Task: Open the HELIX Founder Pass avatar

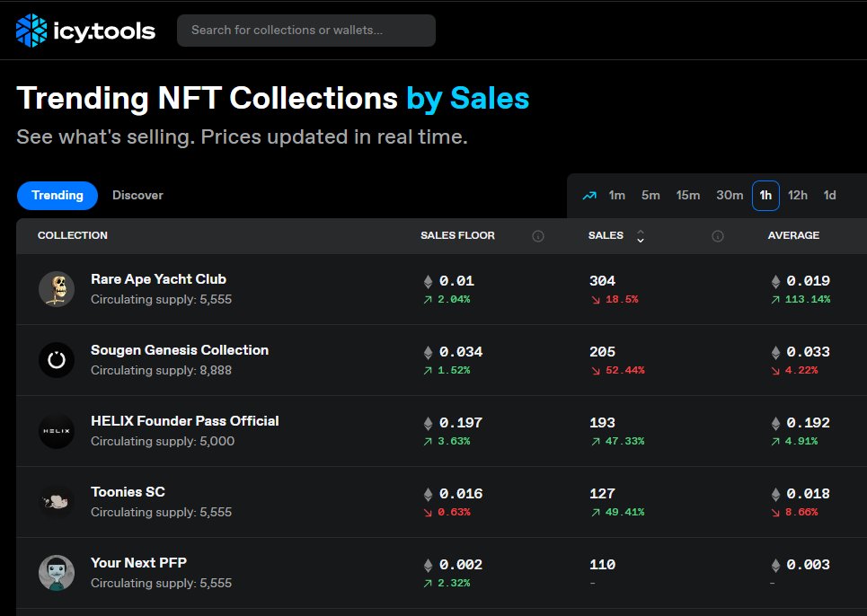Action: (57, 431)
